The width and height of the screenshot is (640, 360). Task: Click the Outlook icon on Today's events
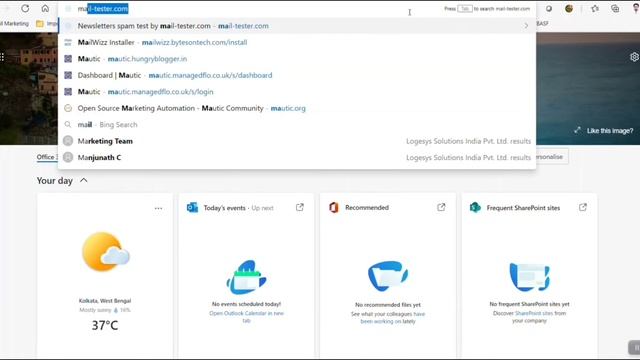click(192, 207)
